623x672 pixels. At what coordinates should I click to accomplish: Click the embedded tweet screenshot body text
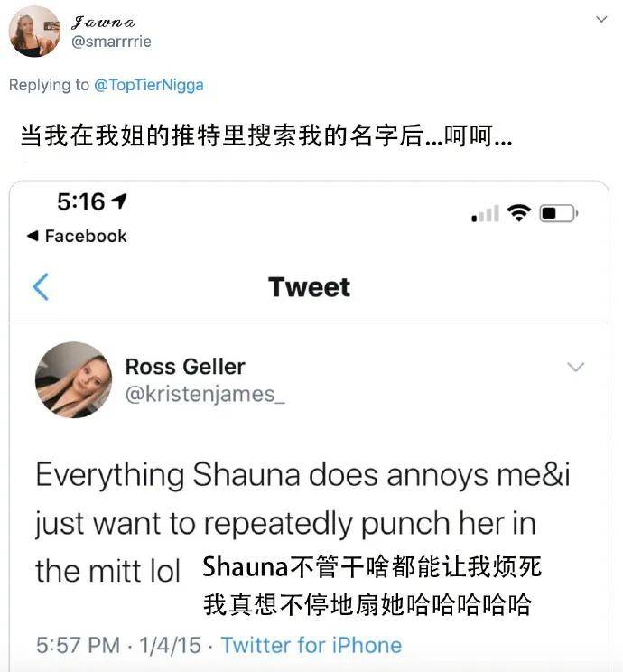[x=302, y=522]
